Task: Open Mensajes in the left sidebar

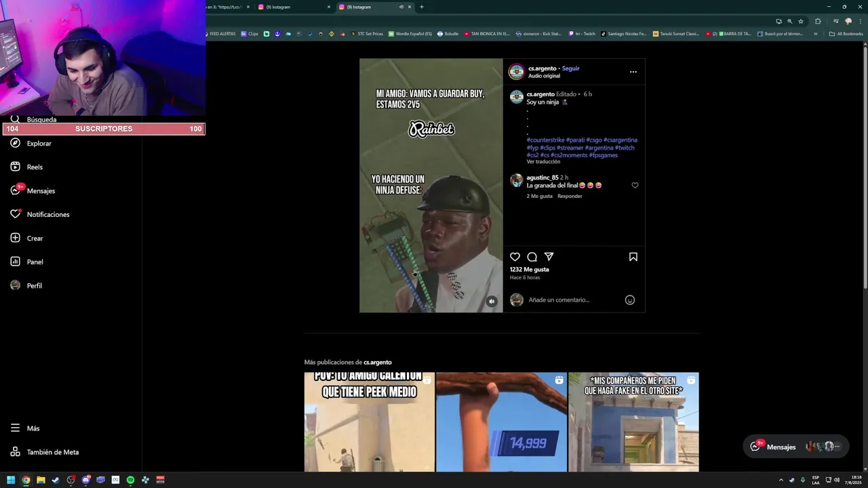Action: 33,190
